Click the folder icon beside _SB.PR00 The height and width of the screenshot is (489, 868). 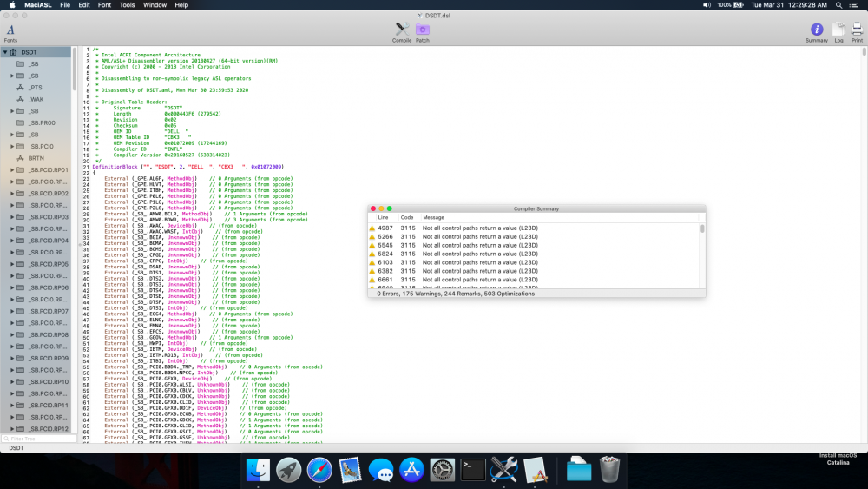tap(21, 123)
